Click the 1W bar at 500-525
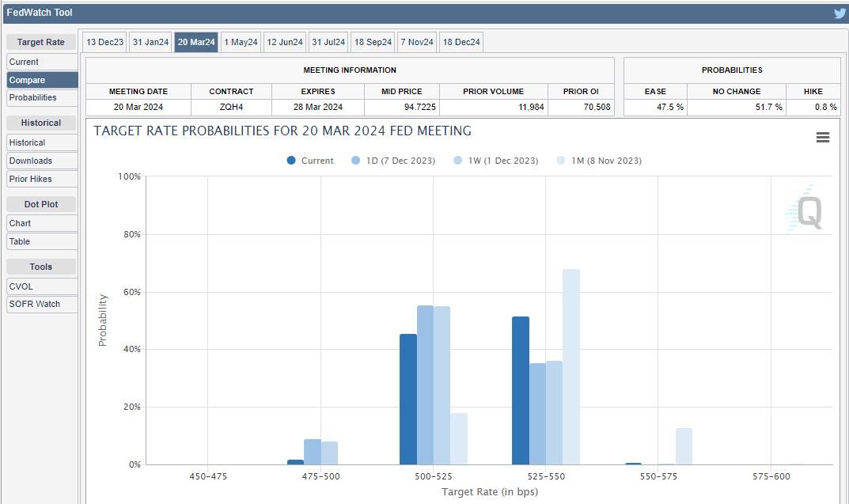 [442, 385]
